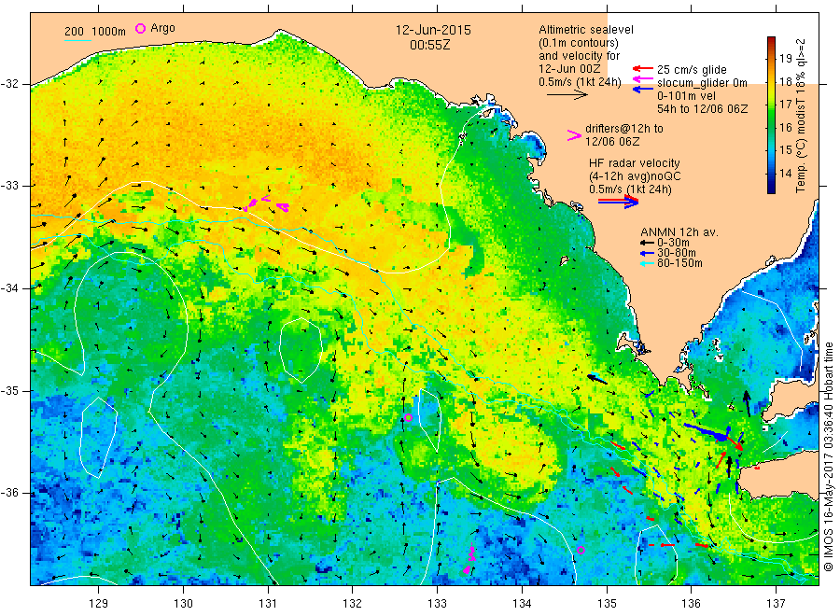Image resolution: width=840 pixels, height=616 pixels.
Task: Click the 'HF radar velocity' heading
Action: 634,162
